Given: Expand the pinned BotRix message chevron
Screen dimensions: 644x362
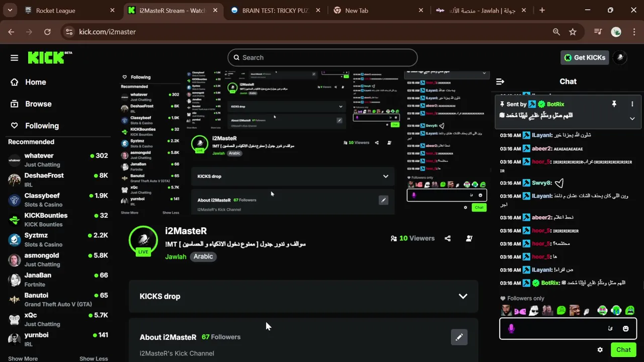Looking at the screenshot, I should pyautogui.click(x=632, y=119).
